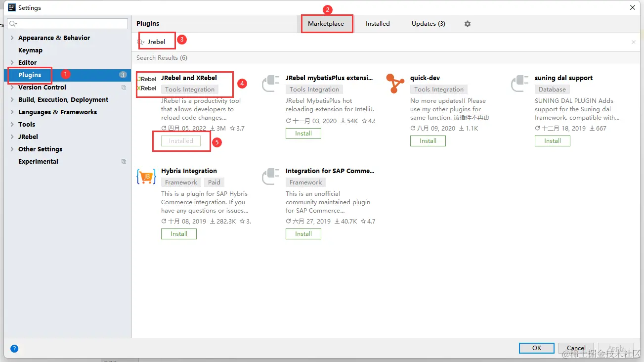Click the Plugins updates badge showing 3
Viewport: 644px width, 362px height.
pos(123,75)
